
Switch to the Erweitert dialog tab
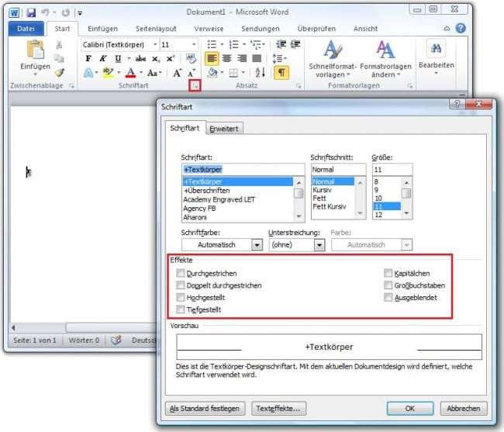tap(224, 129)
